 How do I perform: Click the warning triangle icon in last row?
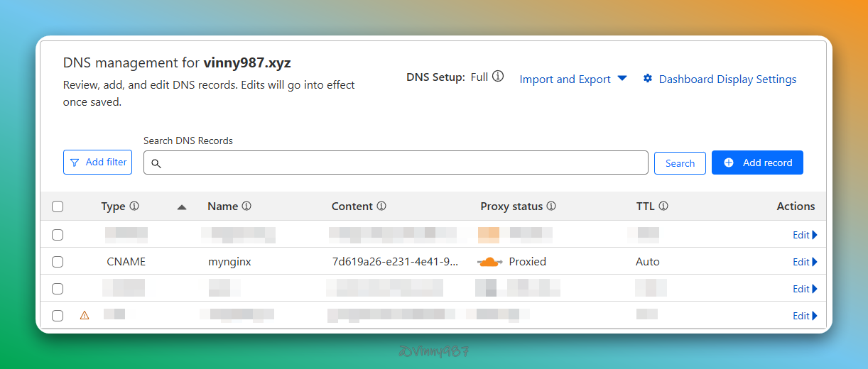[85, 316]
